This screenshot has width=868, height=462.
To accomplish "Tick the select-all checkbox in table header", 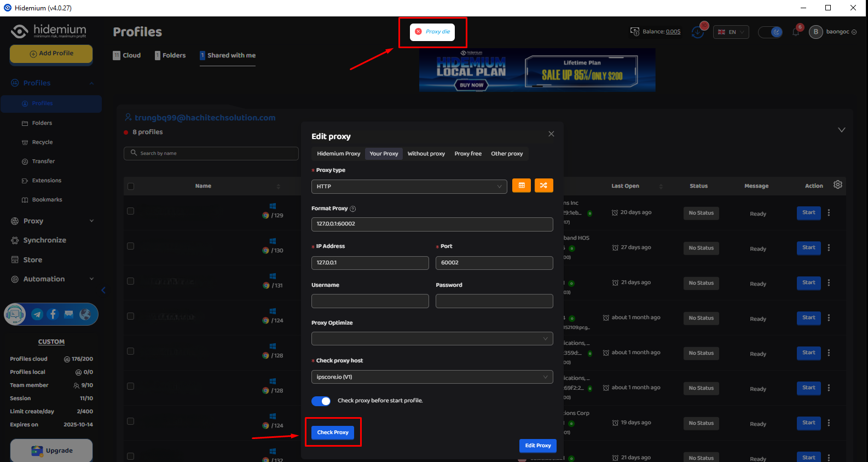I will coord(131,186).
